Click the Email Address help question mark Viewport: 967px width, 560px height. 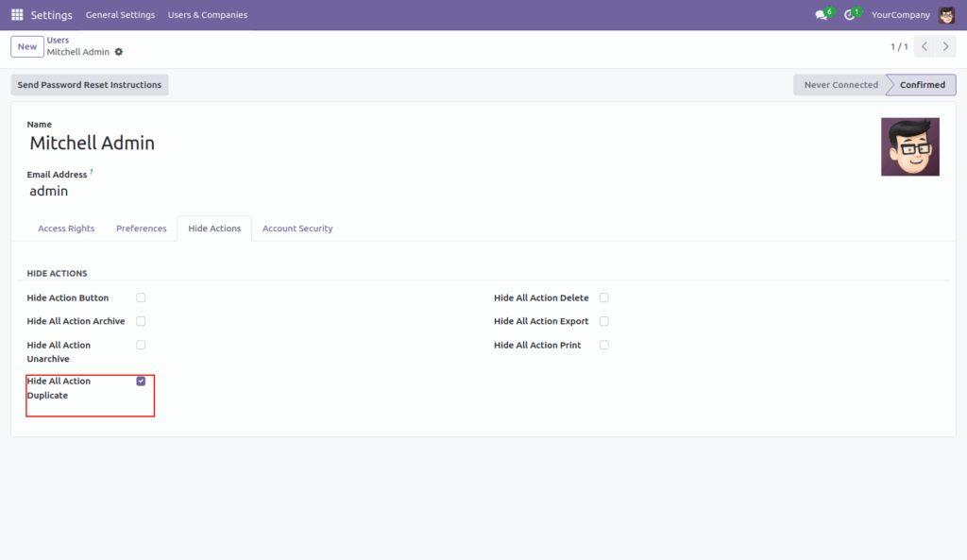coord(92,171)
